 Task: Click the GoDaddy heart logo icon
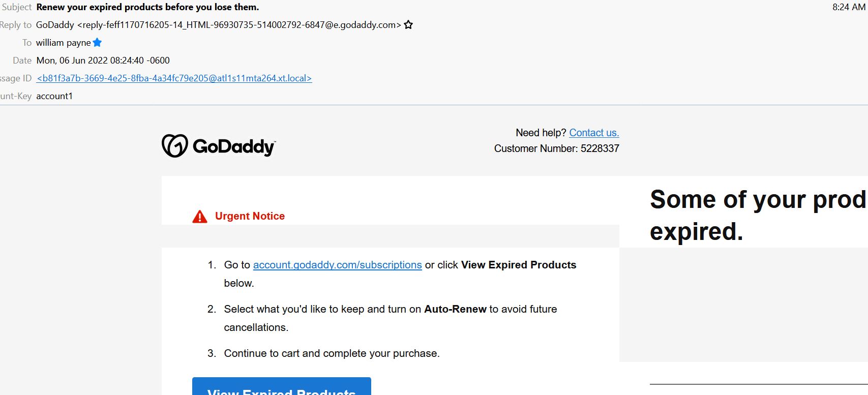175,146
